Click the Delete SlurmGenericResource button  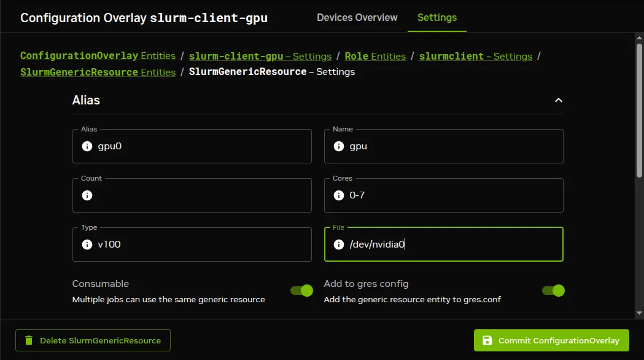(x=93, y=340)
